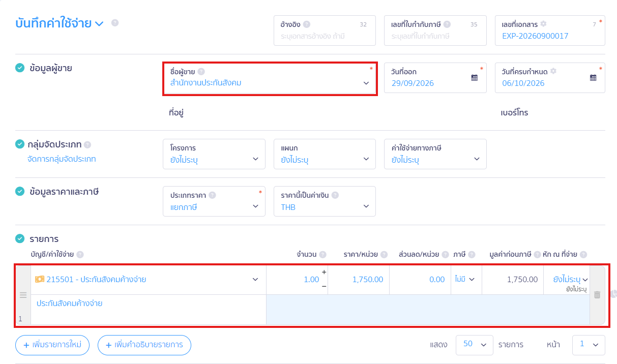
Task: Click the help icon next to บัญชี/ค่าใช้จ่าย
Action: click(80, 255)
